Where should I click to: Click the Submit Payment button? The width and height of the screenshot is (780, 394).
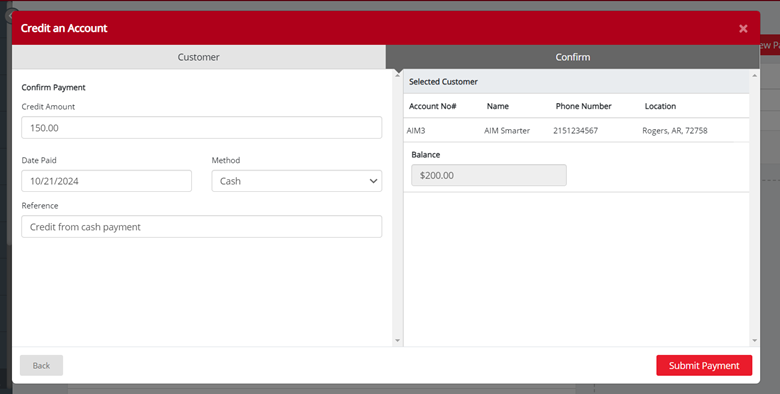pyautogui.click(x=704, y=366)
